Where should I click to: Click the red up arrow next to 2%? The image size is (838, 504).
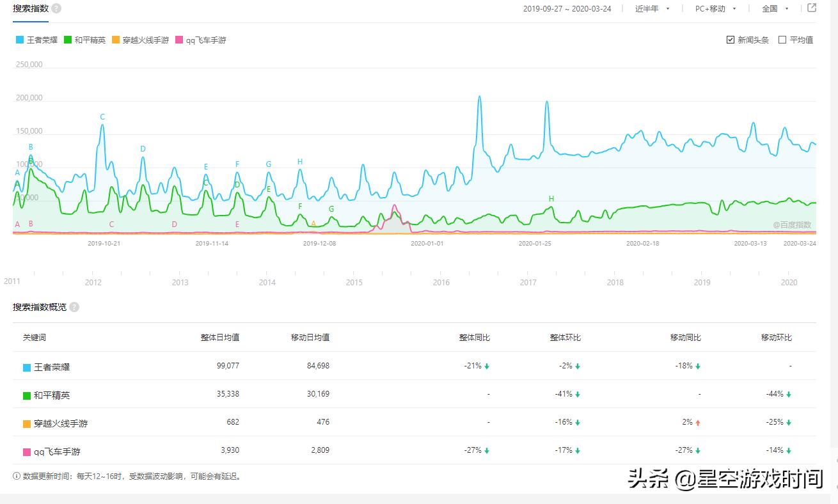coord(698,423)
